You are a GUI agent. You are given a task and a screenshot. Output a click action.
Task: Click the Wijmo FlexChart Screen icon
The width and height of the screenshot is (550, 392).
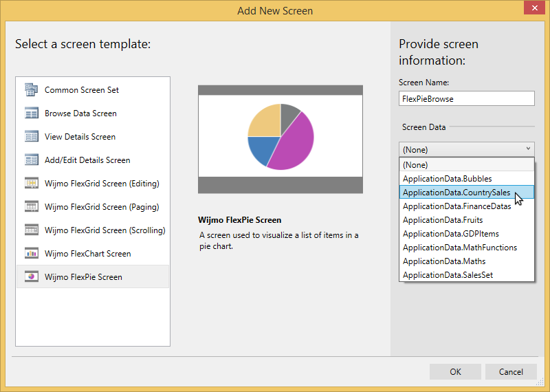pyautogui.click(x=31, y=253)
